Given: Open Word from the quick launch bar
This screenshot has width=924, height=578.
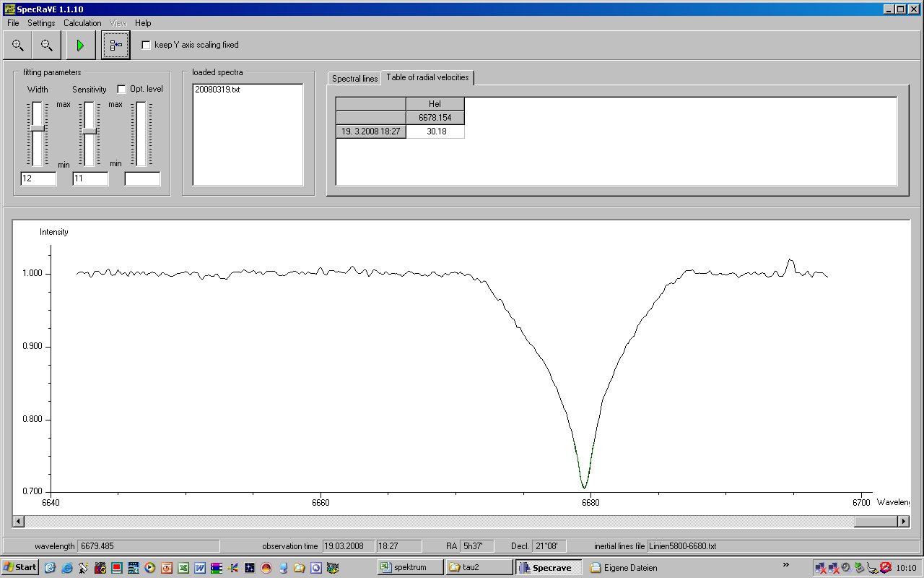Looking at the screenshot, I should (x=199, y=568).
